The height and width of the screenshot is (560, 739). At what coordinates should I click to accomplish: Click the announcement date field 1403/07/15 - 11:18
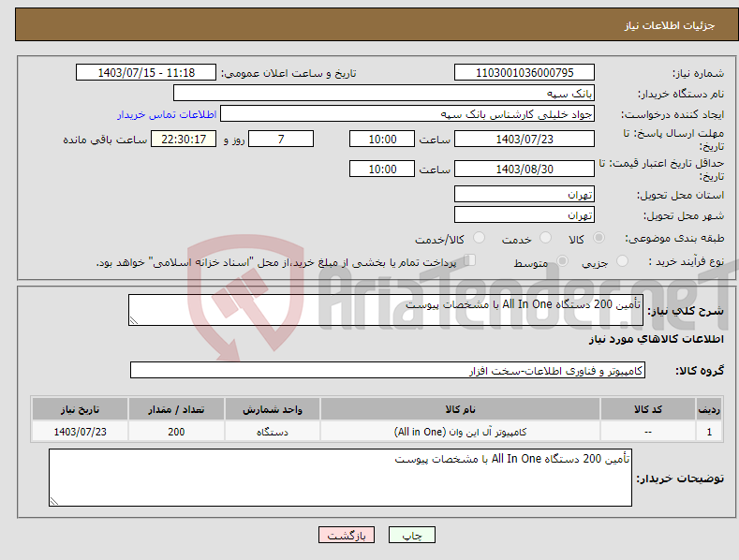[x=145, y=73]
